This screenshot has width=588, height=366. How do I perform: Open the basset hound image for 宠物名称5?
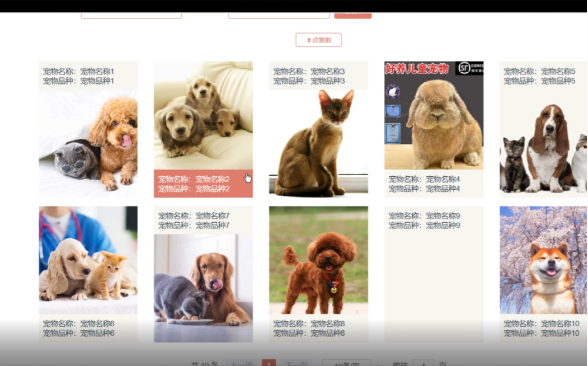[x=543, y=143]
